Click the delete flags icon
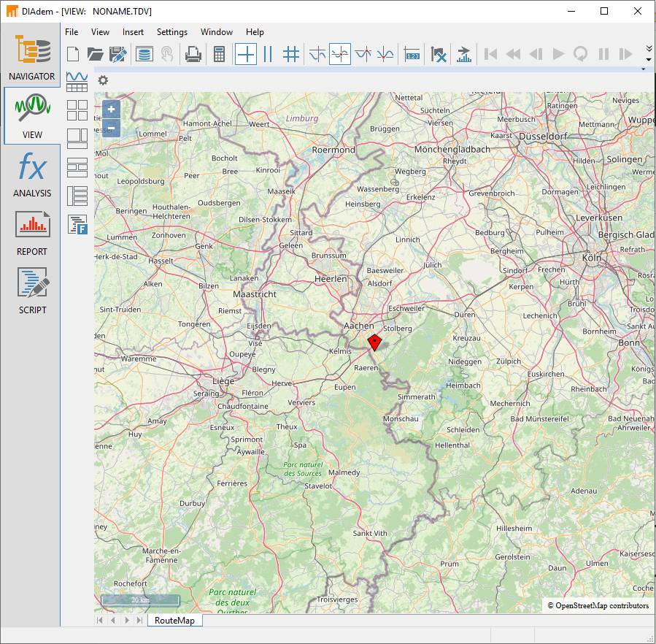 click(438, 55)
